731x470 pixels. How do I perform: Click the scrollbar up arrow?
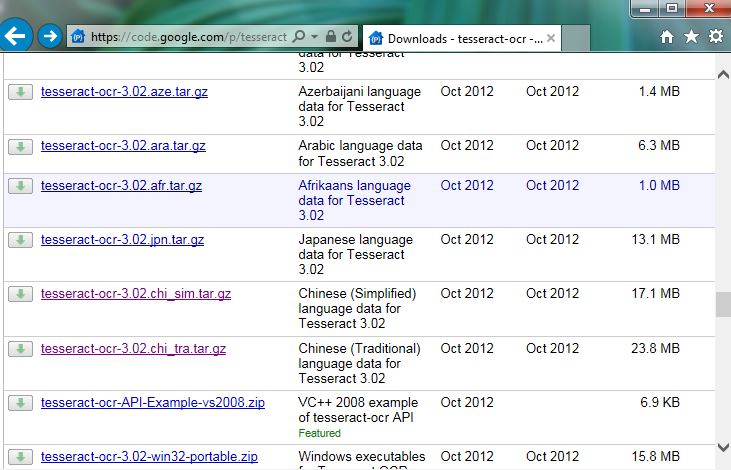(723, 74)
